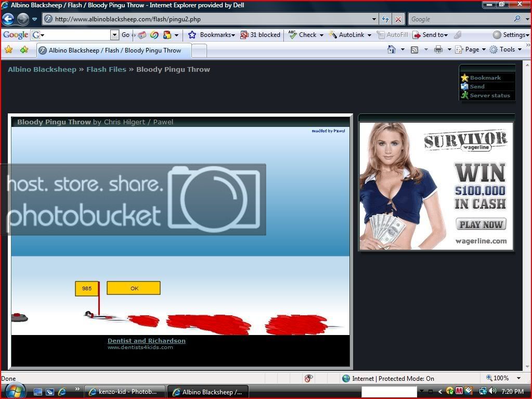This screenshot has height=399, width=532.
Task: Click the Show Desktop quick launch icon
Action: pos(37,392)
